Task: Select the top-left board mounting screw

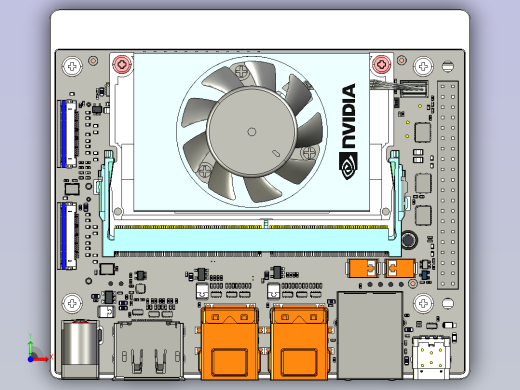Action: (x=72, y=67)
